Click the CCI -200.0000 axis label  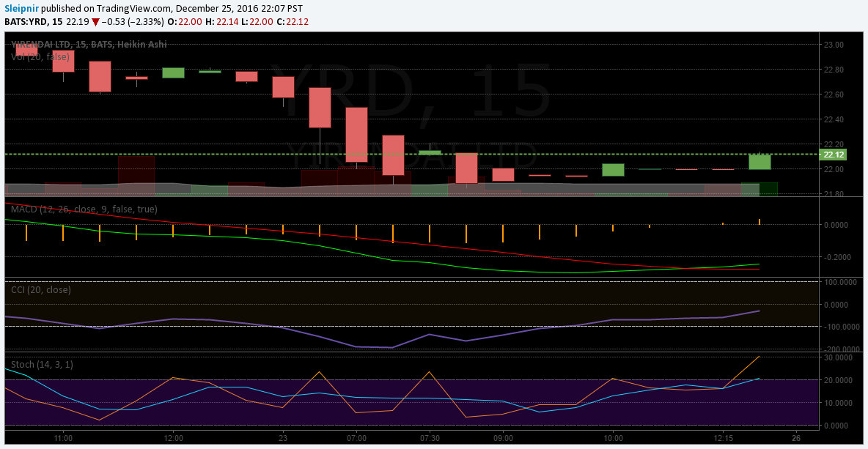pos(842,349)
